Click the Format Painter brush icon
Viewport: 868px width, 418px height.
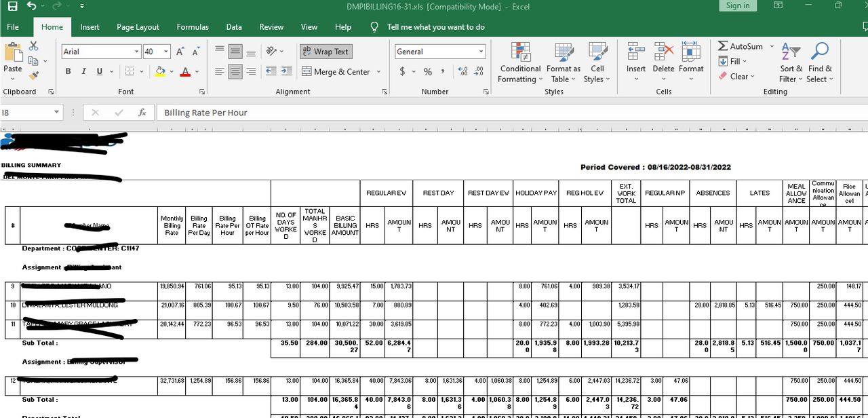34,75
